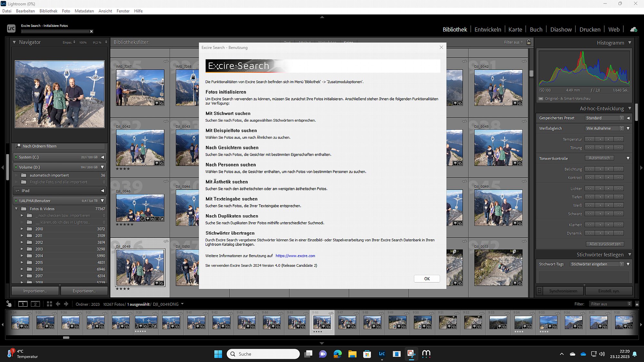The width and height of the screenshot is (644, 362).
Task: Toggle the filmstrip filter switch
Action: click(637, 304)
